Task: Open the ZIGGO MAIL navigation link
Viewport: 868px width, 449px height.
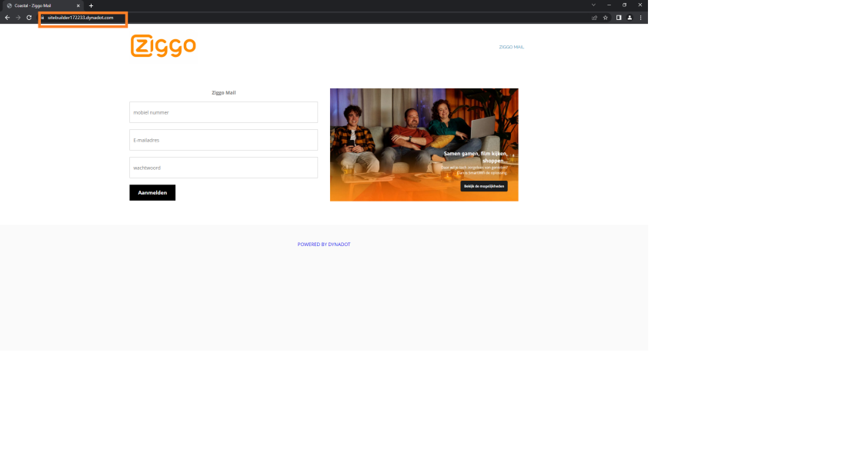Action: coord(511,47)
